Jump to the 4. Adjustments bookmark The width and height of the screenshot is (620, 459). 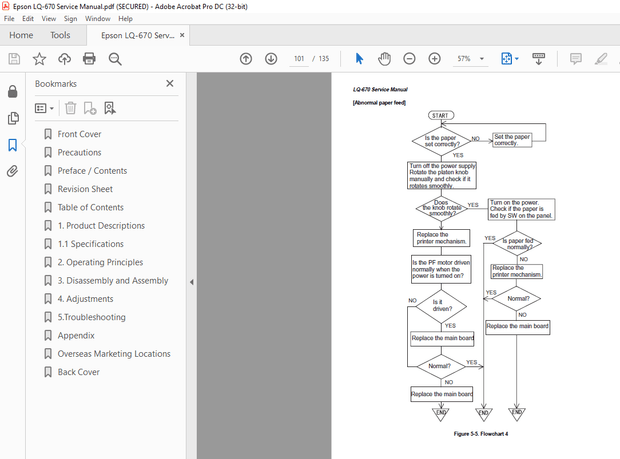pyautogui.click(x=85, y=299)
